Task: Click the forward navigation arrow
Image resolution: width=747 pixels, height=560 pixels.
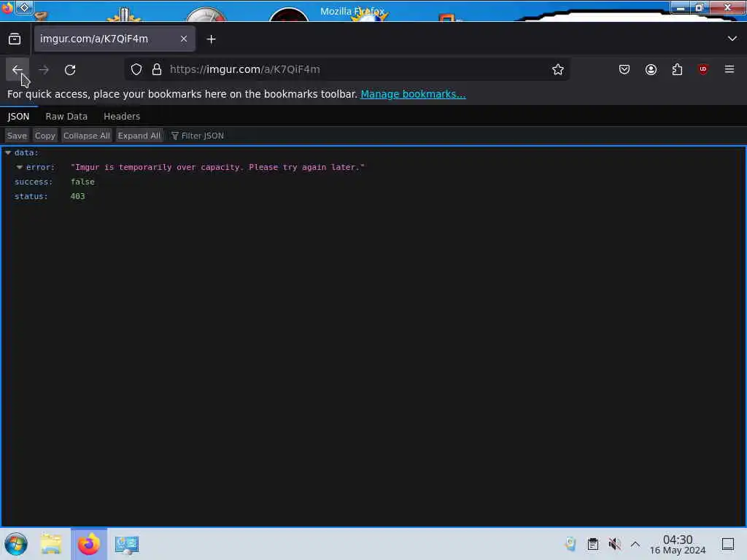Action: [x=44, y=69]
